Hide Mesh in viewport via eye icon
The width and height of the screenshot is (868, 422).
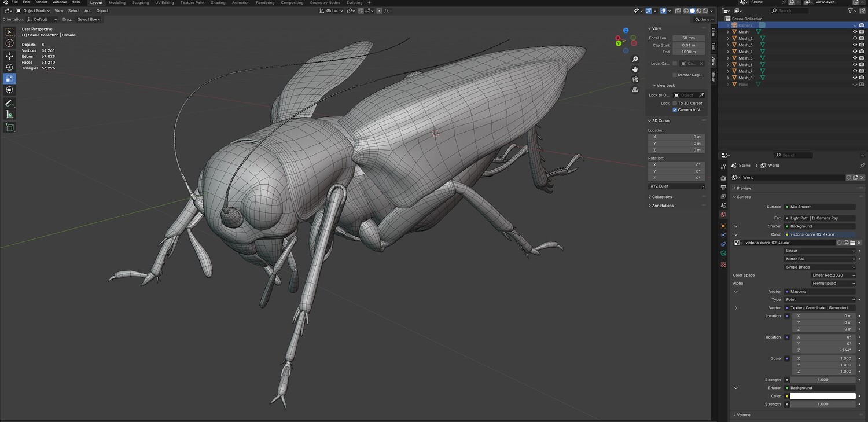(855, 32)
